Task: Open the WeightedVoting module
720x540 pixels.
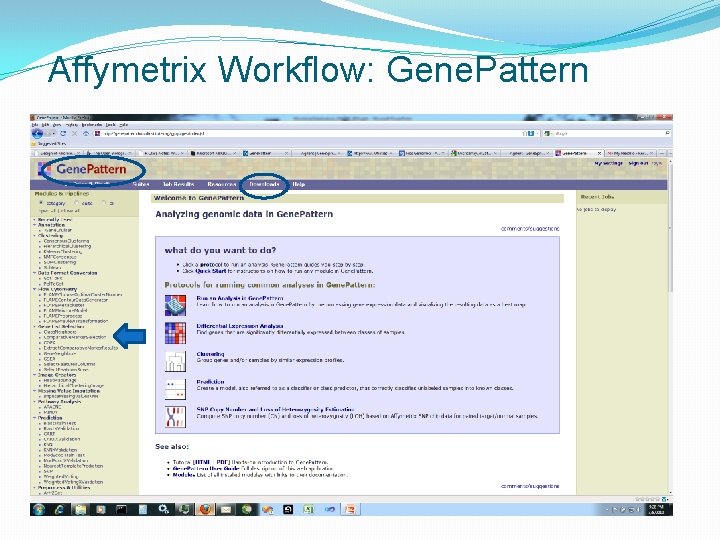Action: tap(61, 477)
